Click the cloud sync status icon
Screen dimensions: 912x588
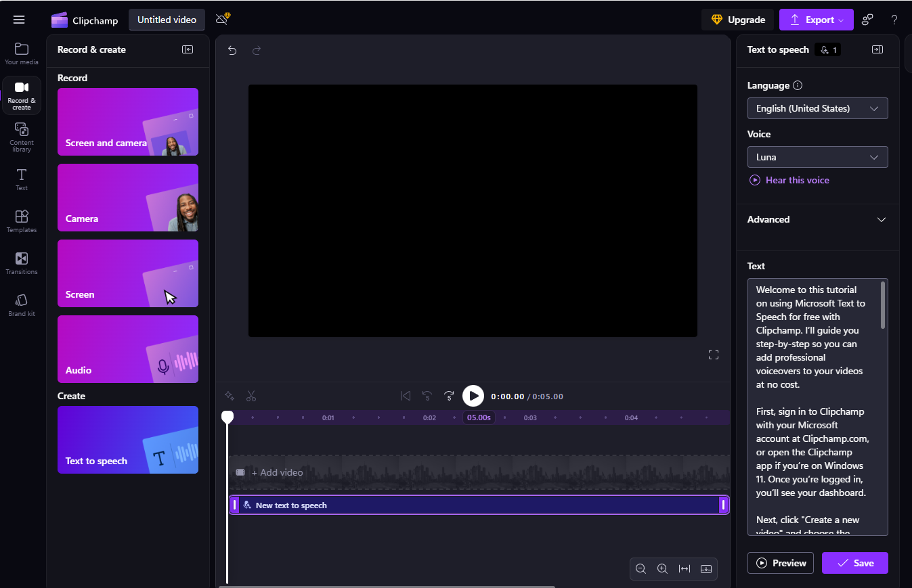click(x=222, y=19)
